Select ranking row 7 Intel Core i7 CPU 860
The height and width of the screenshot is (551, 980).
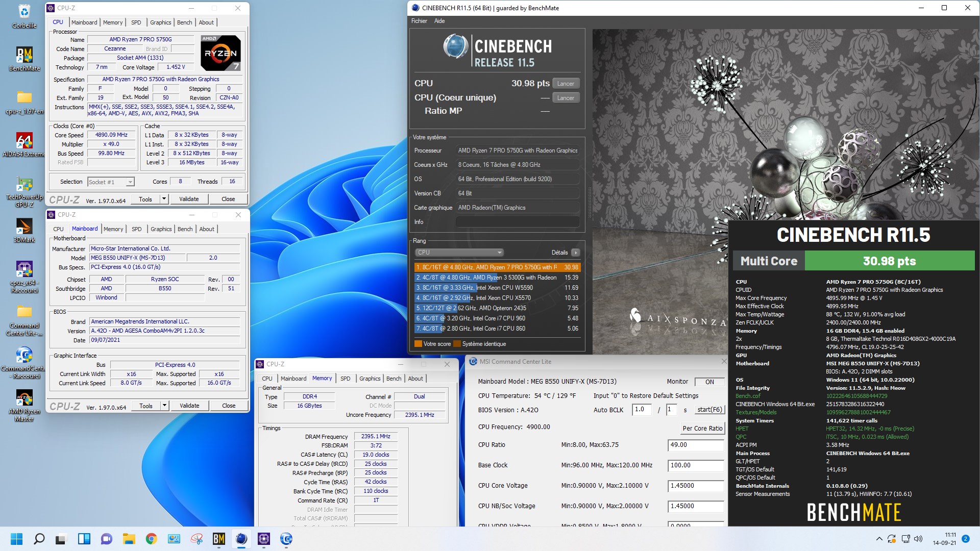(x=497, y=329)
